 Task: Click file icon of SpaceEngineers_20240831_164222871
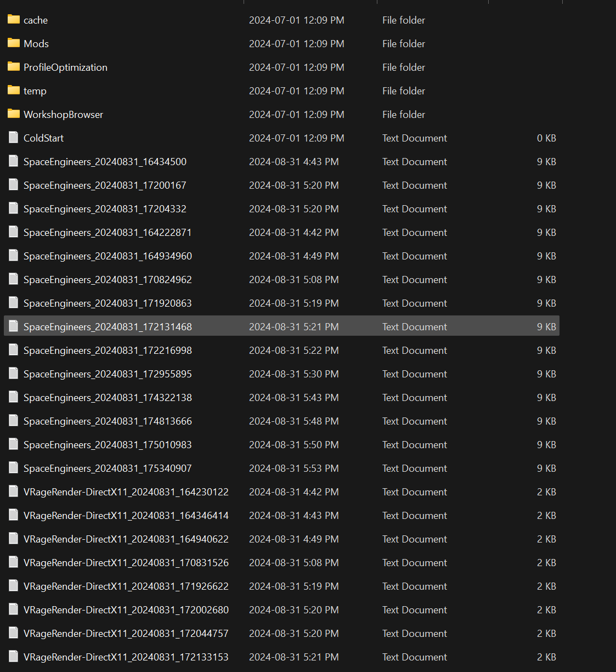(14, 231)
